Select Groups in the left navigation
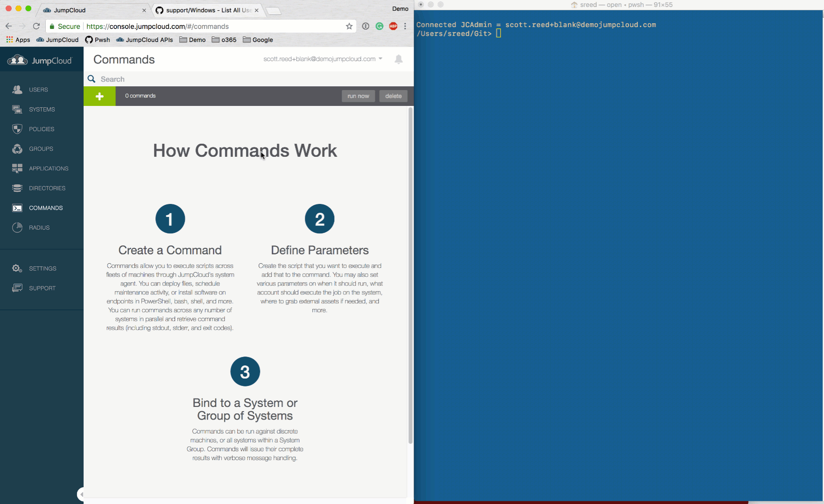824x504 pixels. click(x=41, y=149)
